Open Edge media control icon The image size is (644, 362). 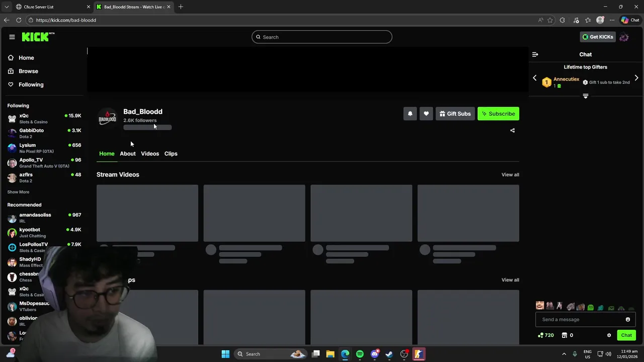point(576,20)
